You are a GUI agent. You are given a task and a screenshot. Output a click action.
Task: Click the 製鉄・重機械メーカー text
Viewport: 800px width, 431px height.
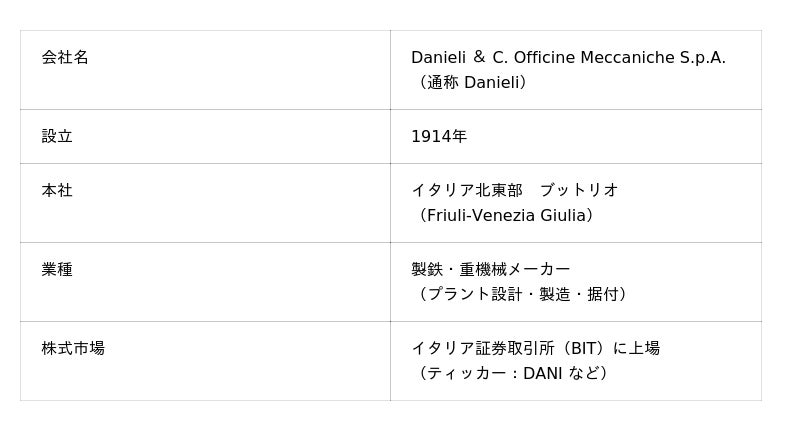coord(491,270)
